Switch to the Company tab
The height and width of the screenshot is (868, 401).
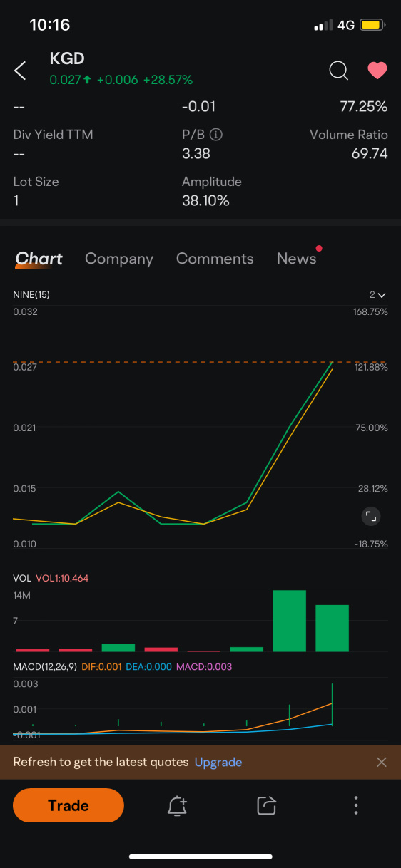coord(119,259)
